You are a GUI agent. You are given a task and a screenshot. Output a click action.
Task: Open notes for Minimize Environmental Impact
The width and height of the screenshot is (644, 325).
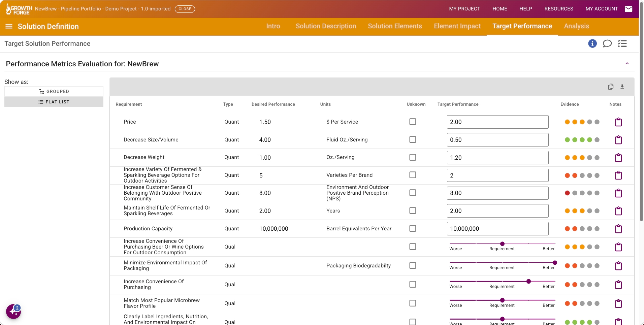coord(618,266)
